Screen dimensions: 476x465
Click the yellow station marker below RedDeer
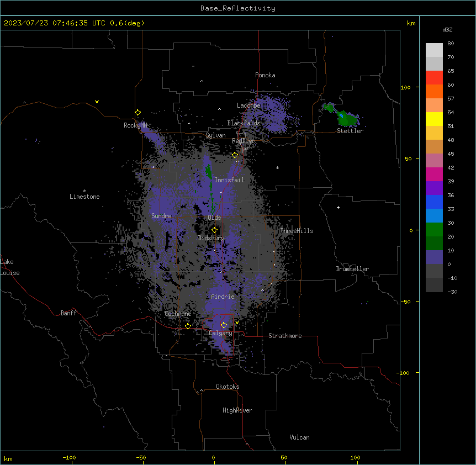(235, 155)
